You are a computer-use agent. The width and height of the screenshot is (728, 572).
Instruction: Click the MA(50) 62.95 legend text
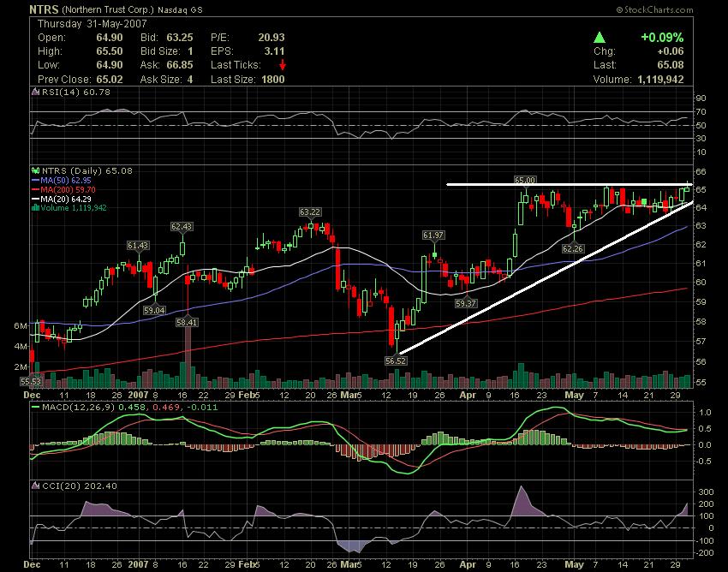[66, 180]
